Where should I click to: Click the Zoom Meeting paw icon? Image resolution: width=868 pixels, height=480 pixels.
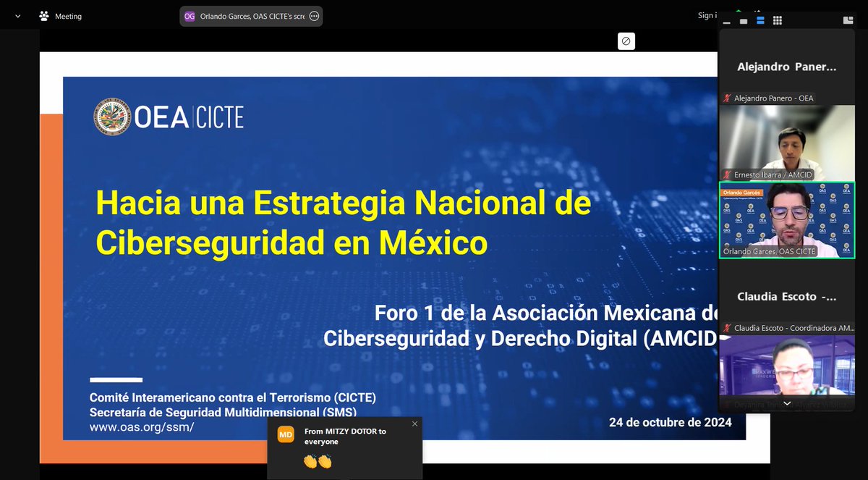(44, 16)
